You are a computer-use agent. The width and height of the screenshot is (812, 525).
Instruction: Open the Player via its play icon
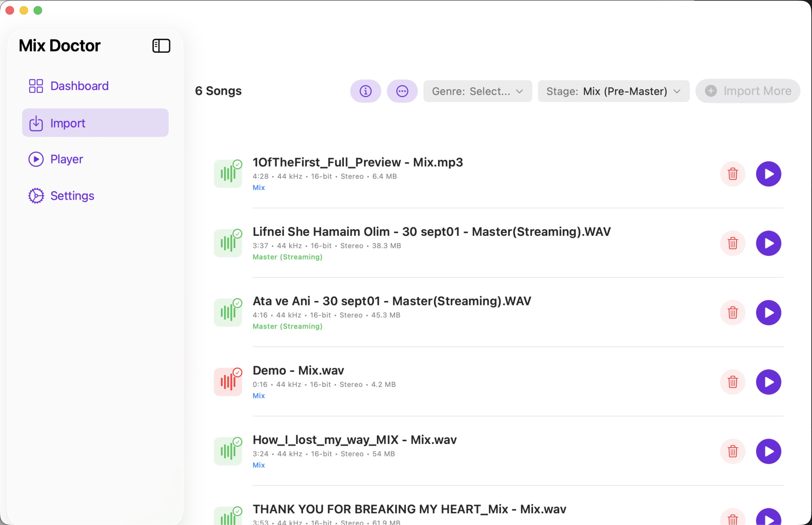(36, 159)
